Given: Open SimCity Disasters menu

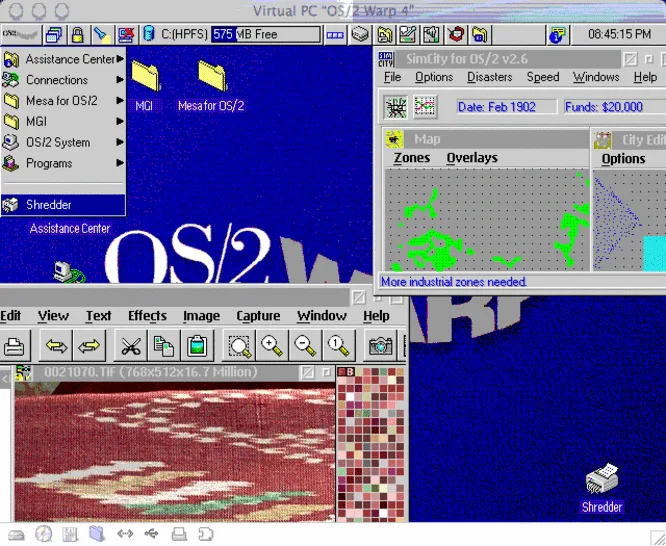Looking at the screenshot, I should (490, 77).
